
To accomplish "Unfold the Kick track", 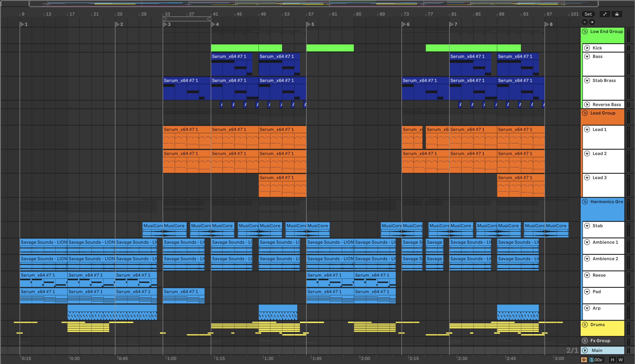I will pyautogui.click(x=587, y=48).
